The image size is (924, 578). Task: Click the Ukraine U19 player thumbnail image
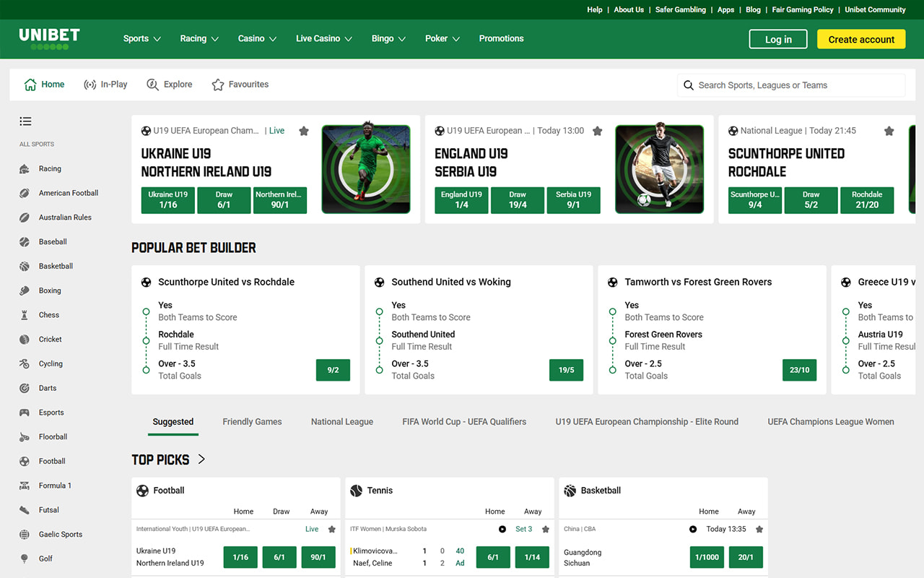click(366, 169)
